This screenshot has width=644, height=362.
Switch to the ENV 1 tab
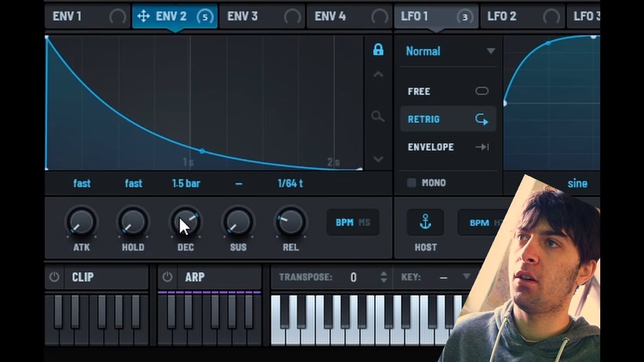point(88,17)
